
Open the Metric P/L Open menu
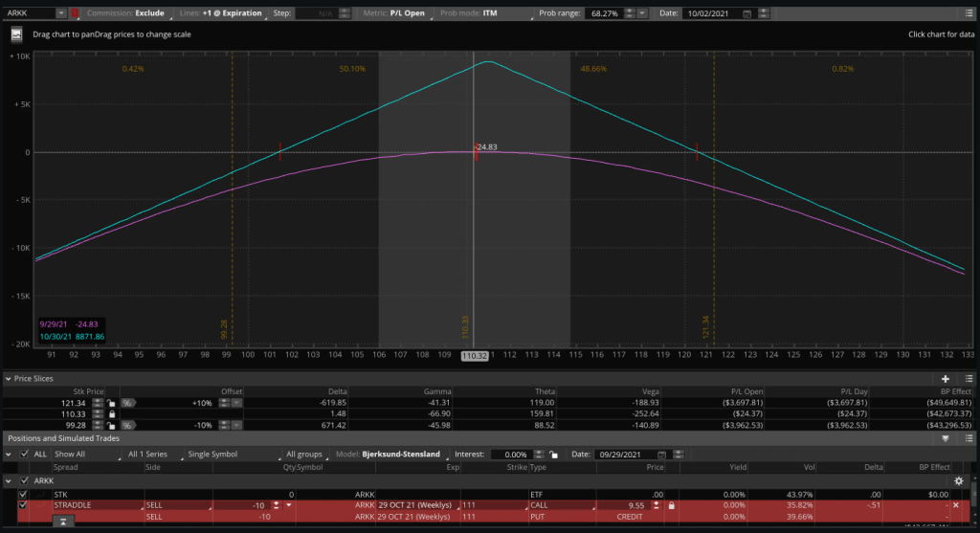[395, 13]
